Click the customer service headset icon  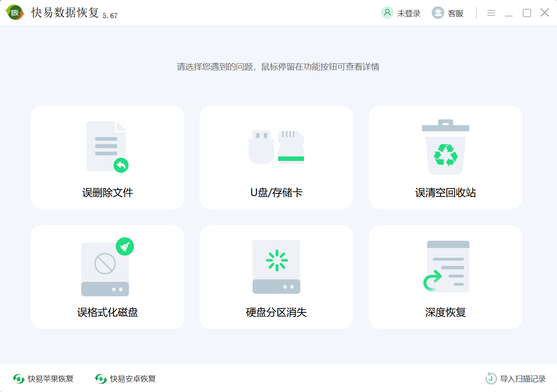click(438, 13)
